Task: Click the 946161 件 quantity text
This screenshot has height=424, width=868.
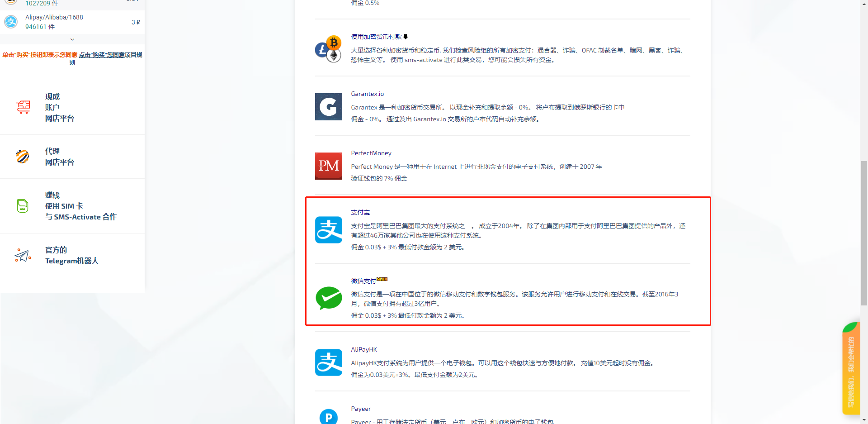Action: point(40,27)
